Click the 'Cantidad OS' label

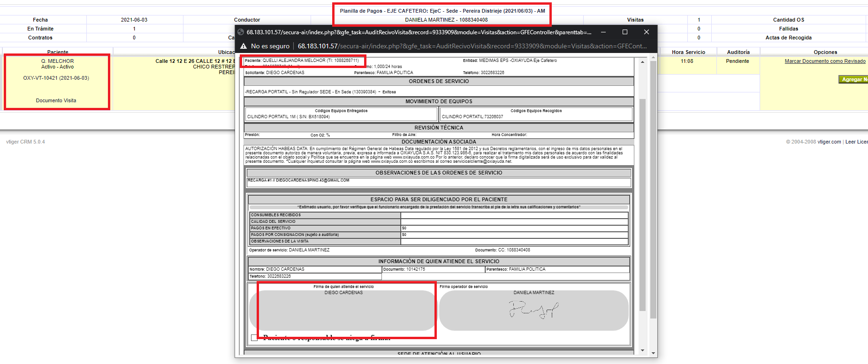(x=789, y=20)
